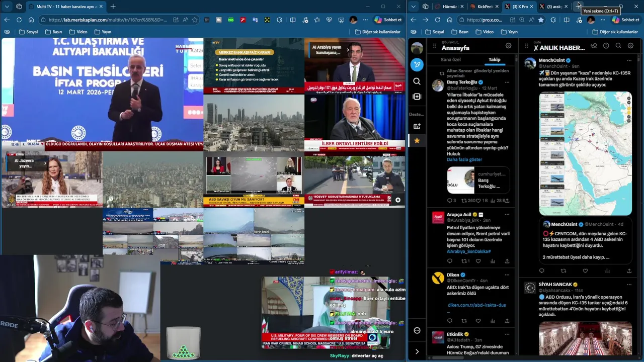644x362 pixels.
Task: Share the Arapça Acil post
Action: pos(507,261)
